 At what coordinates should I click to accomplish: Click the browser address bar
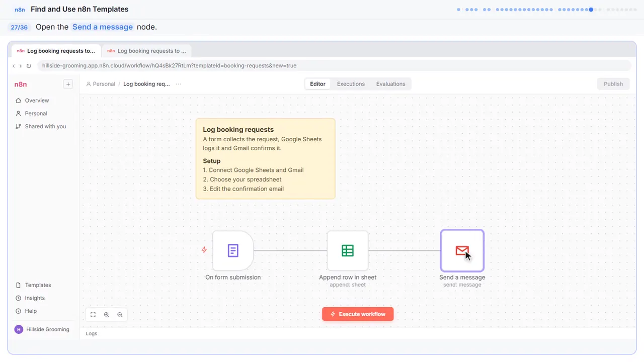coord(333,66)
